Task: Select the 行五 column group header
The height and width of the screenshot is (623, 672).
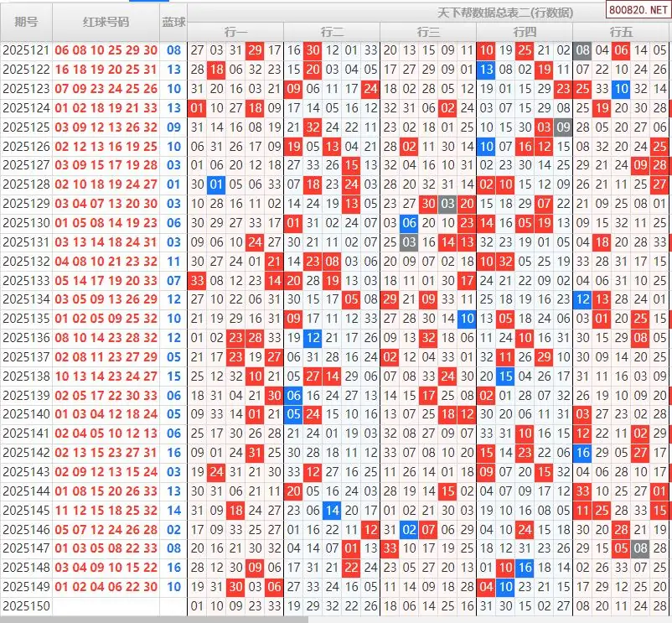Action: coord(621,32)
